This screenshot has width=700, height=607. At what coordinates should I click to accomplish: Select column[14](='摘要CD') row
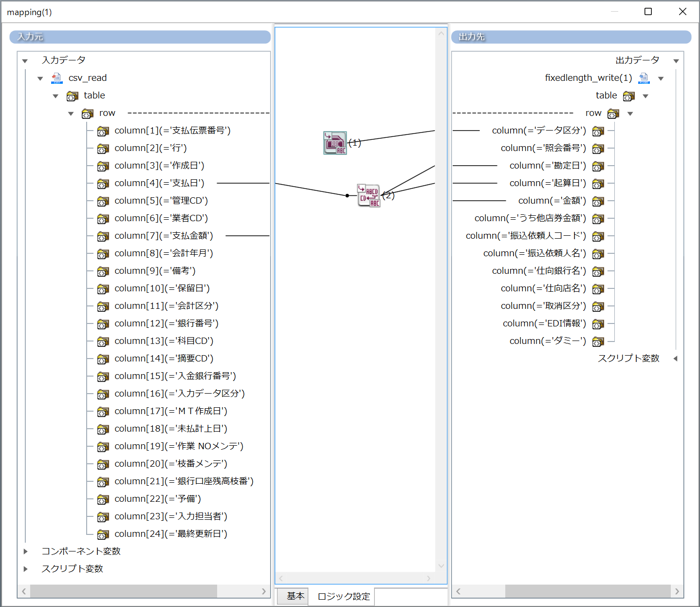(x=164, y=359)
